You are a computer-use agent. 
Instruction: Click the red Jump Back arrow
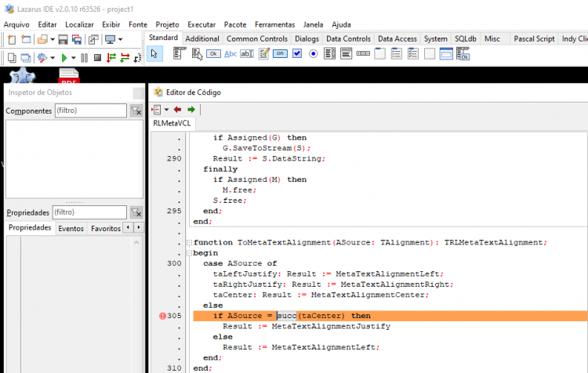[x=177, y=110]
